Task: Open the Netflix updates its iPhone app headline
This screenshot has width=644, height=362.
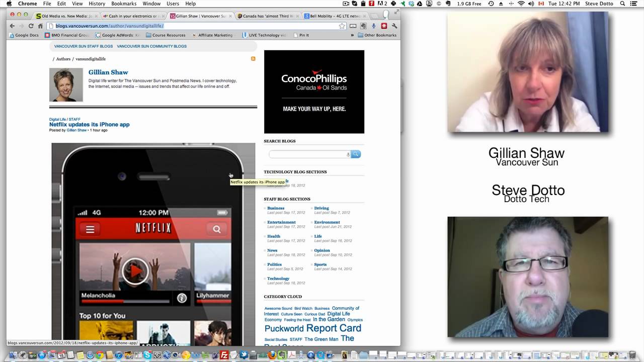Action: click(x=89, y=124)
